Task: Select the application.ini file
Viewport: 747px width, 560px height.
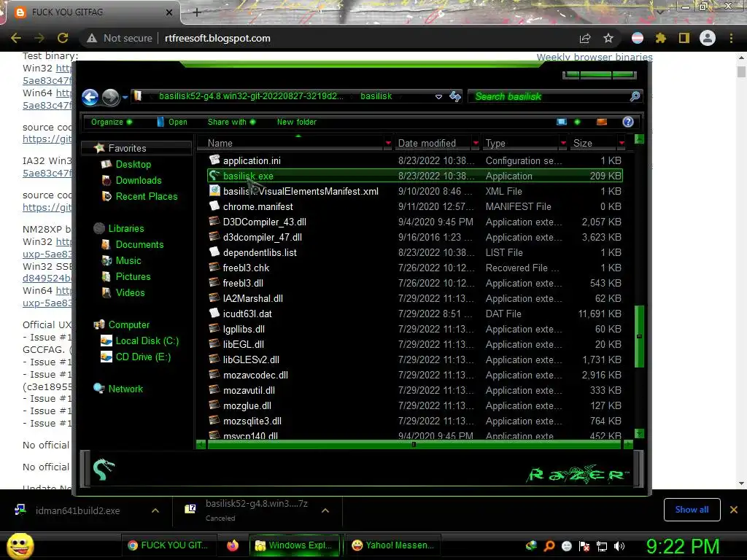Action: click(252, 160)
